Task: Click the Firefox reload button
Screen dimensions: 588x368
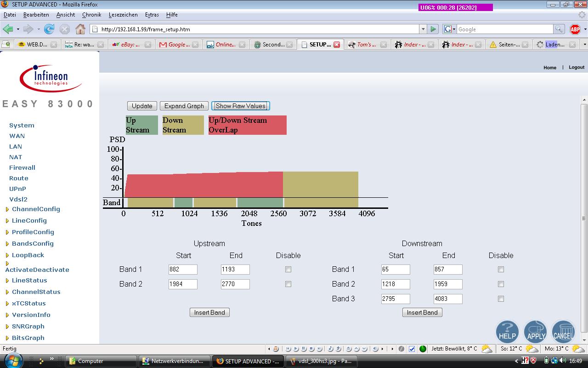Action: coord(49,29)
